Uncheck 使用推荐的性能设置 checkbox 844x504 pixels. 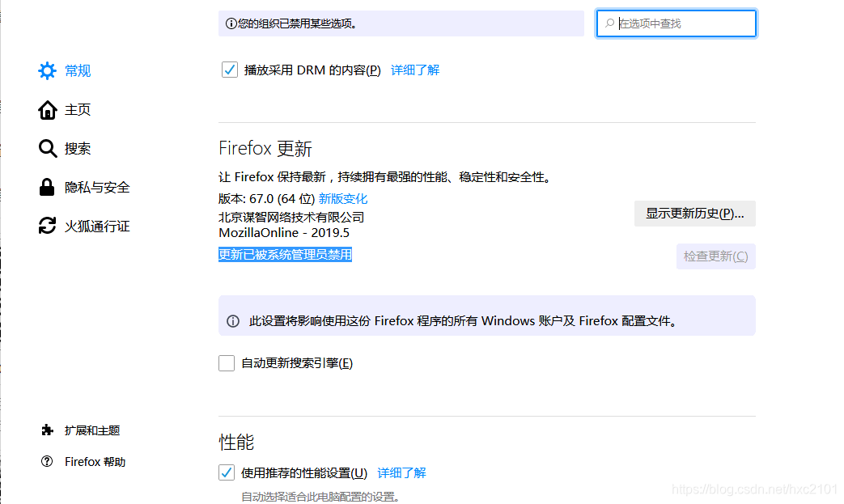point(227,472)
